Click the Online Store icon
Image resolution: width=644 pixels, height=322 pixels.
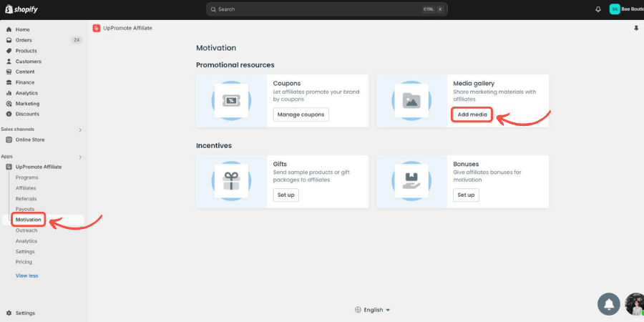(x=9, y=140)
